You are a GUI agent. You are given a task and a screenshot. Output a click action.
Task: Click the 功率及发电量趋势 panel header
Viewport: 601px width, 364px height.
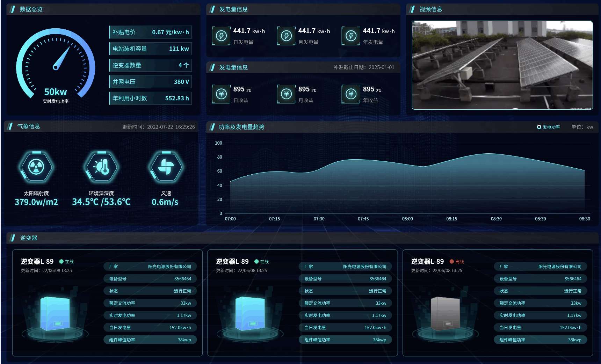coord(403,127)
